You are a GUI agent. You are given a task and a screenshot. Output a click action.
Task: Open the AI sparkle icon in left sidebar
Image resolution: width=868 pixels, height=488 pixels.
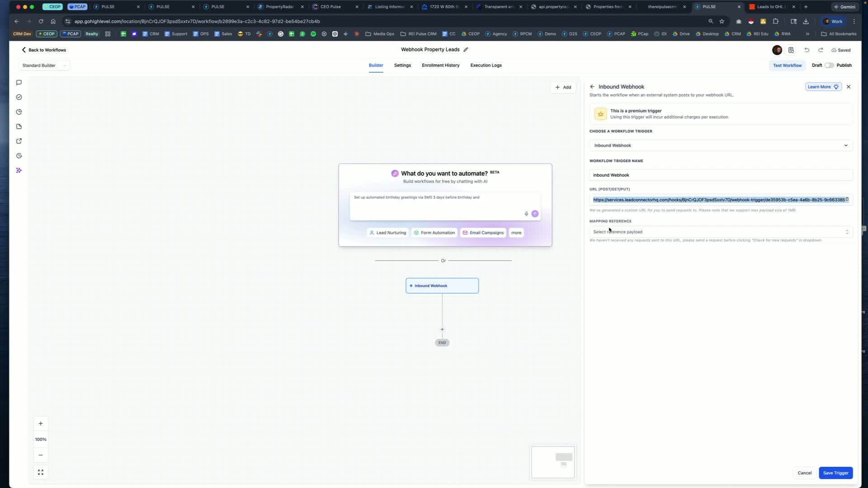[x=19, y=170]
